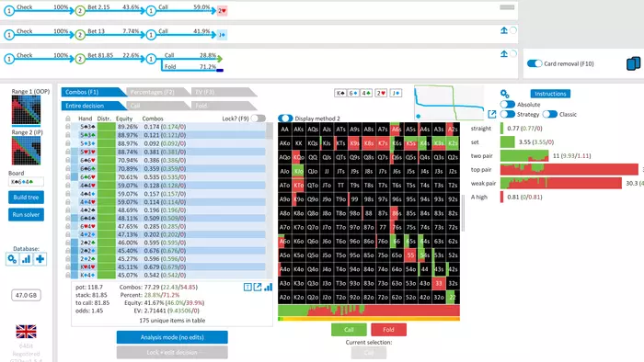Screen dimensions: 644x362
Task: Select the 55 cell in the hand matrix
Action: click(410, 255)
